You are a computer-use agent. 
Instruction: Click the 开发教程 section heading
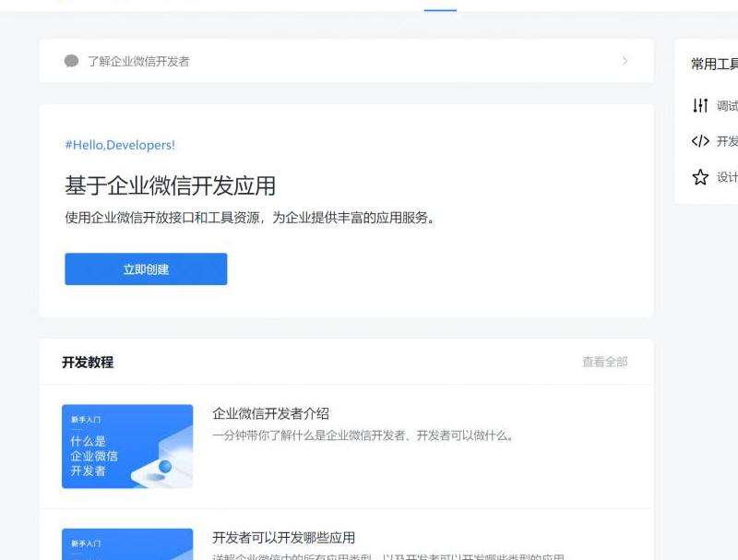click(88, 362)
